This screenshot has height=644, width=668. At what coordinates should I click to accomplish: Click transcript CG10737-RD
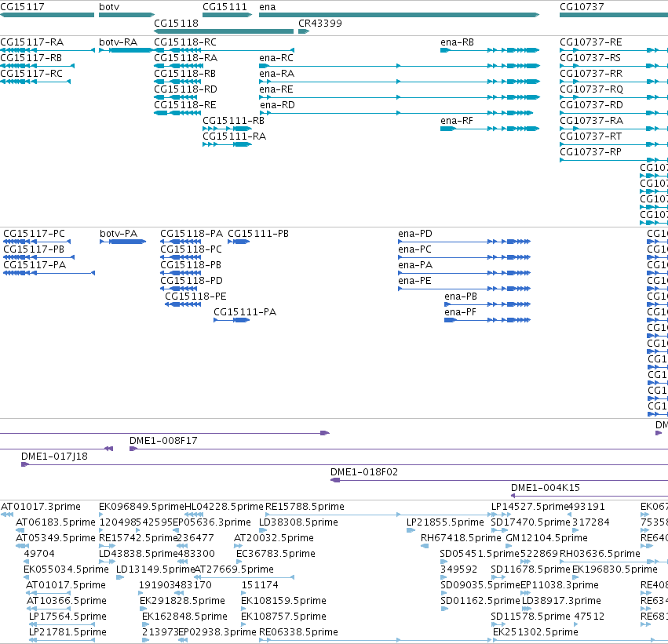pos(614,113)
